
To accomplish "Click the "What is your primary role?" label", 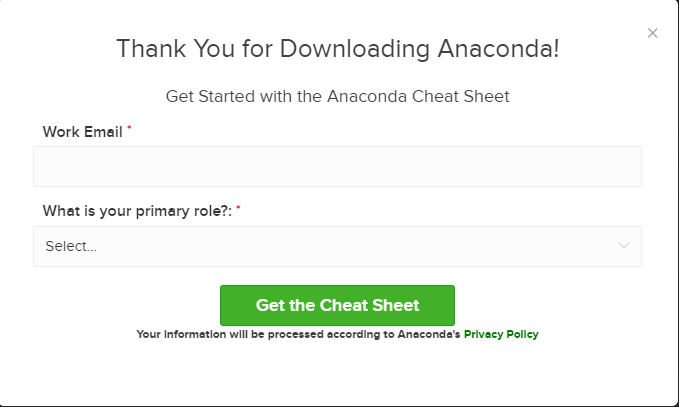I will click(137, 211).
